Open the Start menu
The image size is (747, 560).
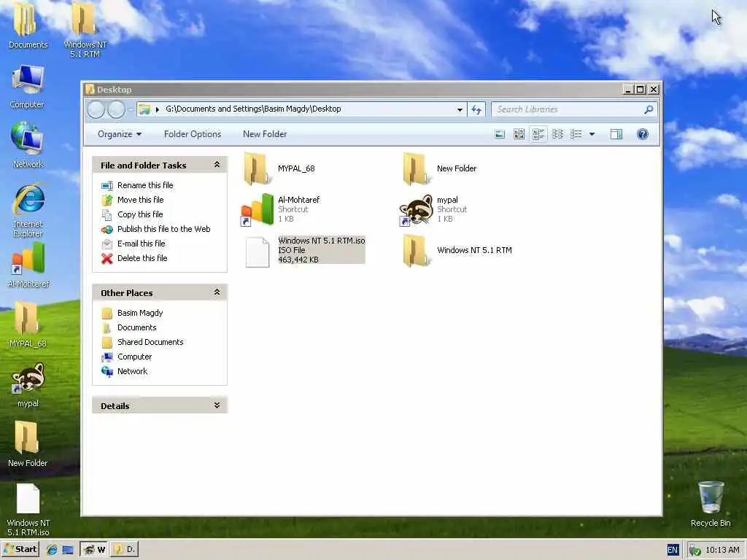tap(20, 550)
